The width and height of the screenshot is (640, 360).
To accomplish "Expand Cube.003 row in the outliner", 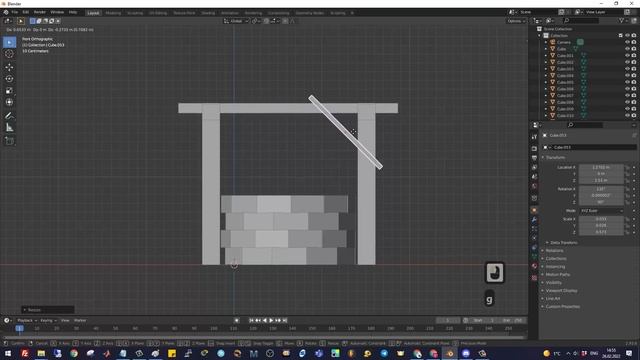I will (546, 69).
